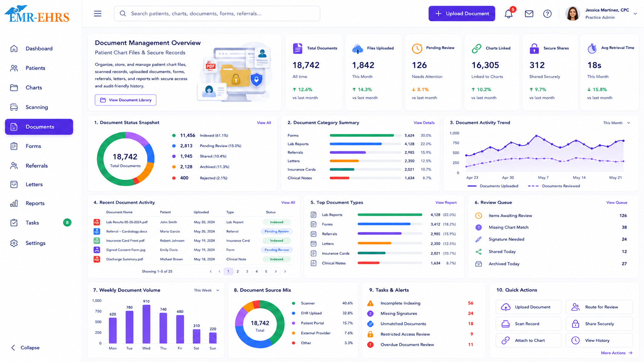The image size is (644, 362).
Task: Expand the user profile dropdown arrow
Action: click(x=635, y=13)
